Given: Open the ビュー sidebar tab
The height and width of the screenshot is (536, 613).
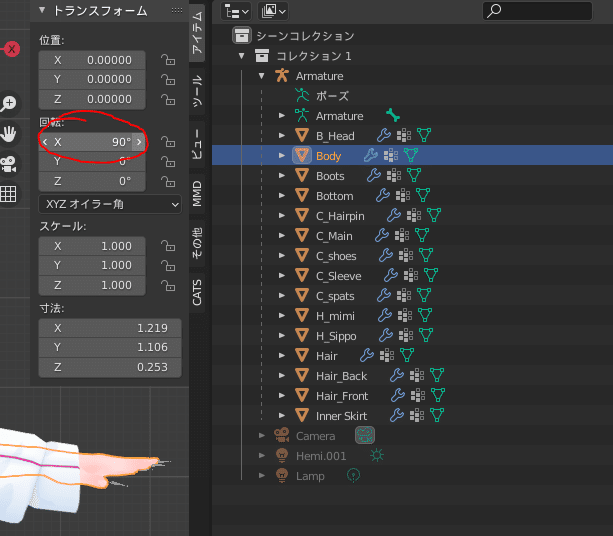Looking at the screenshot, I should [197, 144].
